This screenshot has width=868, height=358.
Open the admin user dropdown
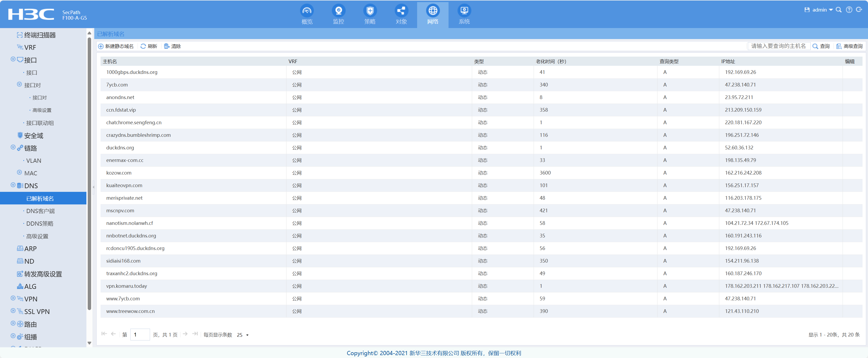(x=822, y=10)
